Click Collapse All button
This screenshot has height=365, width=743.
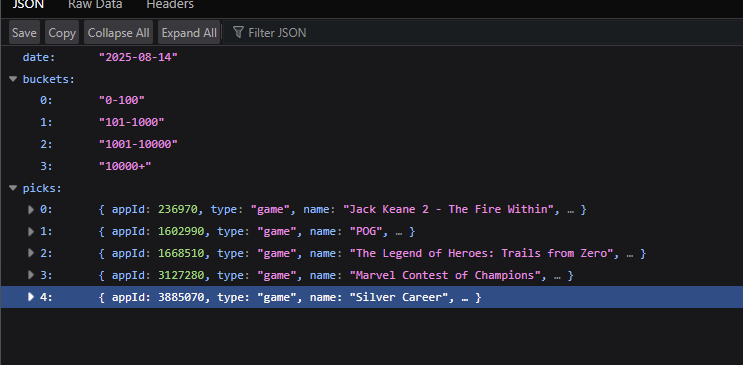click(x=118, y=33)
